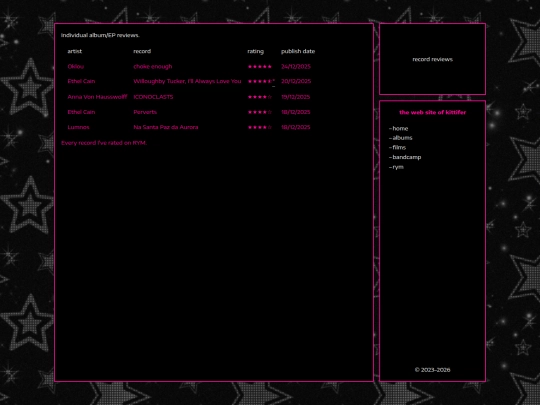Open 'Every record I've rated on RYM' link
This screenshot has height=405, width=540.
click(x=104, y=143)
